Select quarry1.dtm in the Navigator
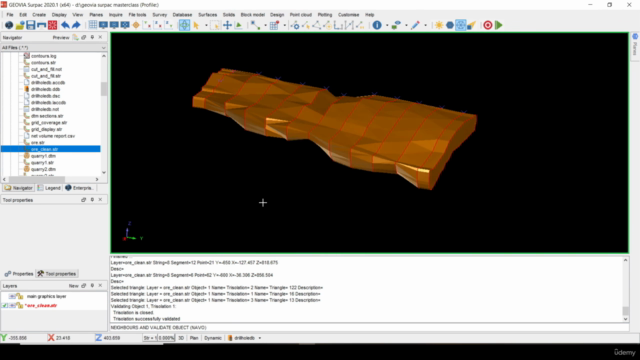Image resolution: width=640 pixels, height=360 pixels. tap(43, 156)
